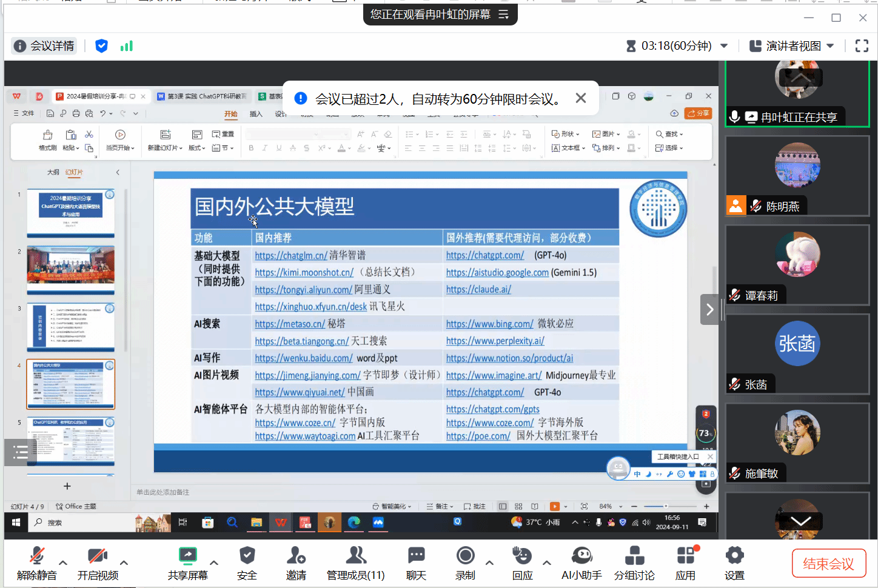Image resolution: width=878 pixels, height=588 pixels.
Task: Expand audio options arrow beside 解除静音
Action: click(63, 563)
